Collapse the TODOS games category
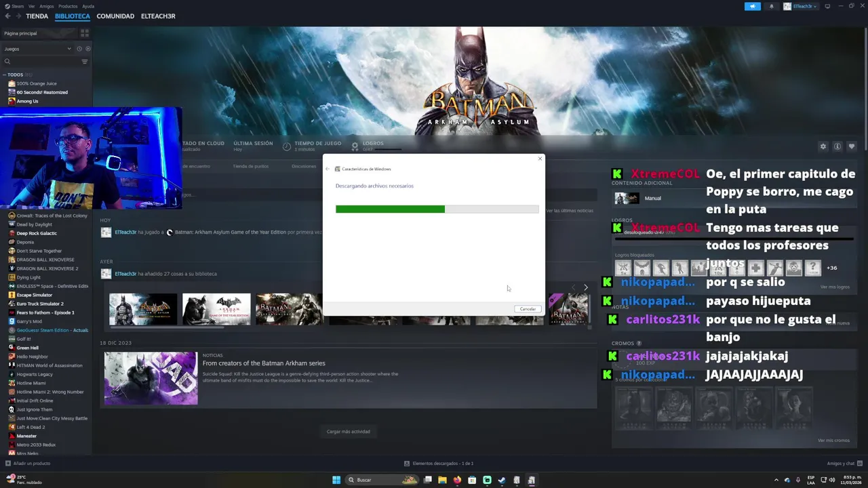 pyautogui.click(x=5, y=75)
